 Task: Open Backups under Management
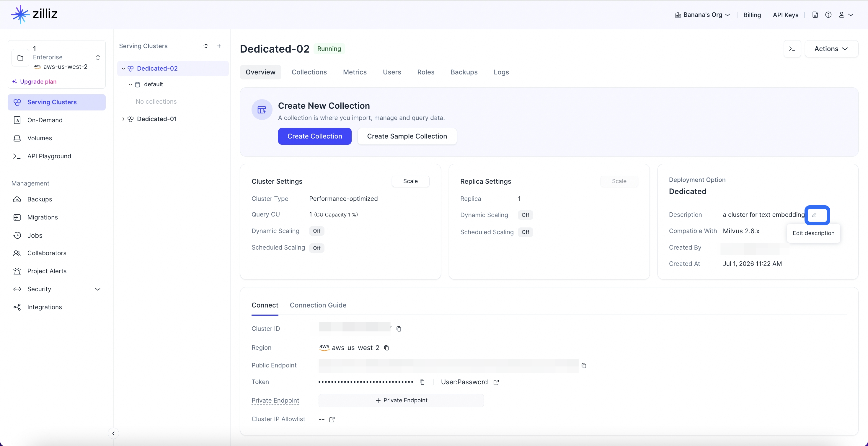pyautogui.click(x=57, y=199)
